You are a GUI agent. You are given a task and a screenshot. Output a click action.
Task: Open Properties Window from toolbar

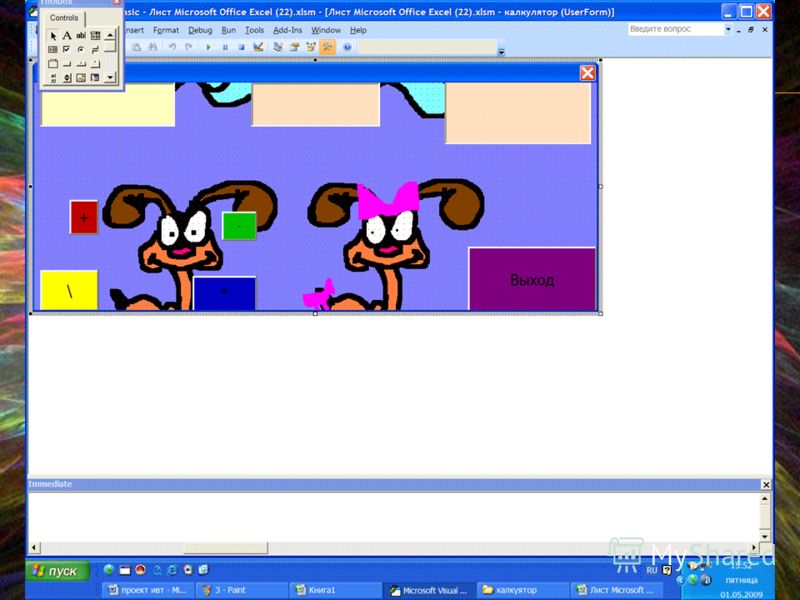tap(294, 47)
